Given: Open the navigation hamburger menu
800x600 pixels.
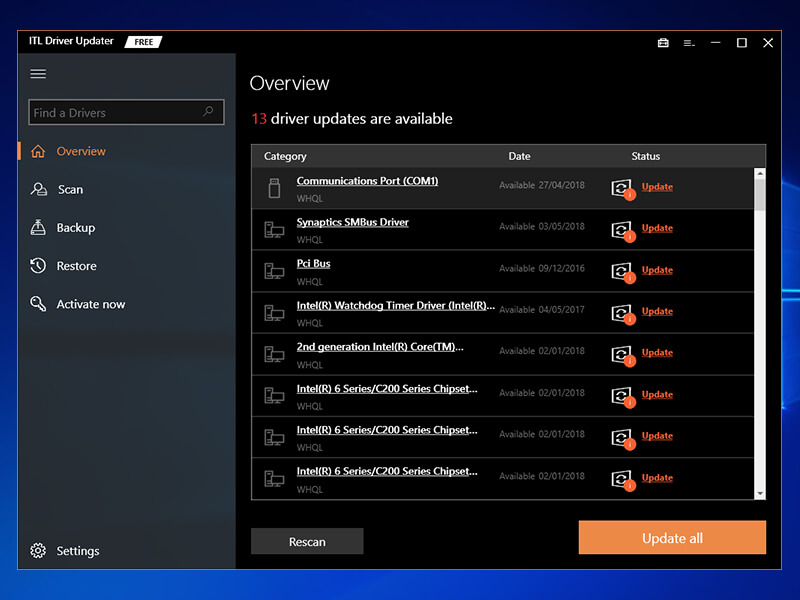Looking at the screenshot, I should pyautogui.click(x=38, y=73).
